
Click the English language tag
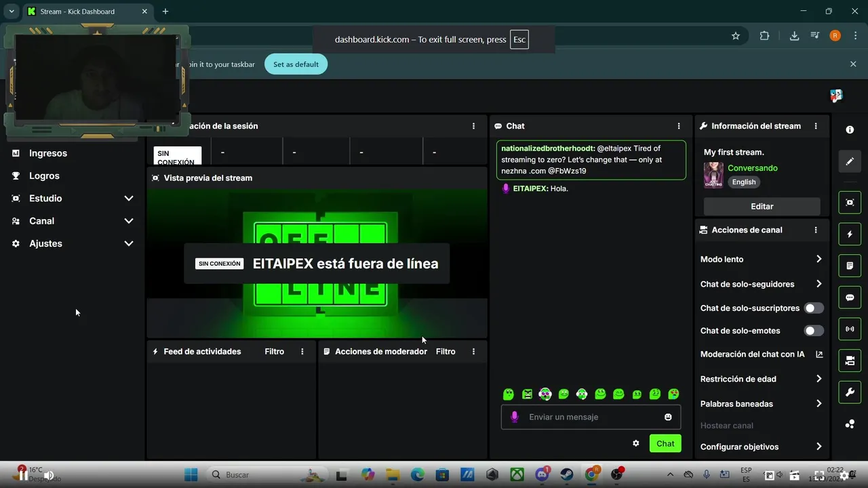coord(744,182)
